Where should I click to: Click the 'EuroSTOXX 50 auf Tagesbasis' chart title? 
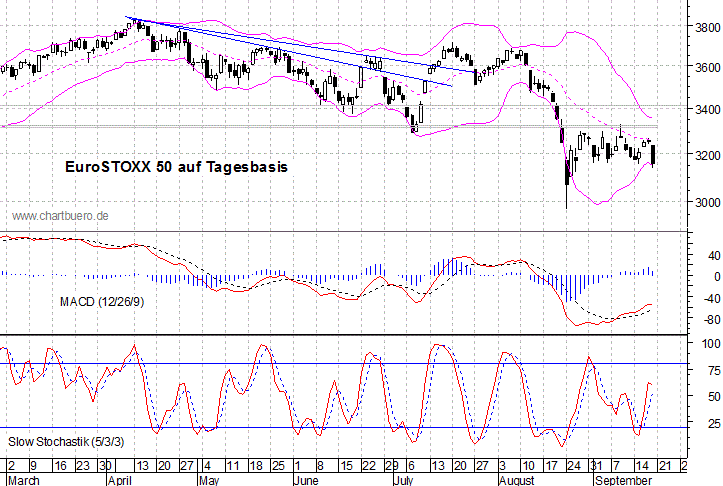coord(177,167)
